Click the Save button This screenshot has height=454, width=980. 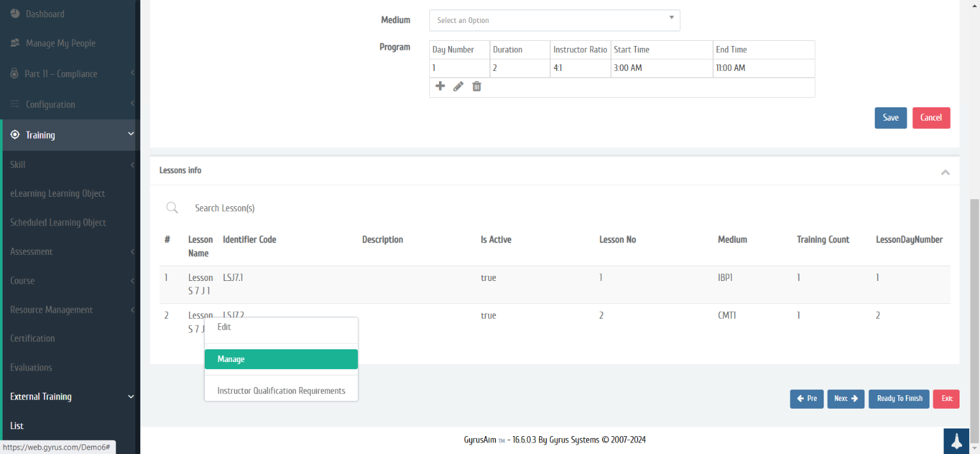click(x=890, y=117)
